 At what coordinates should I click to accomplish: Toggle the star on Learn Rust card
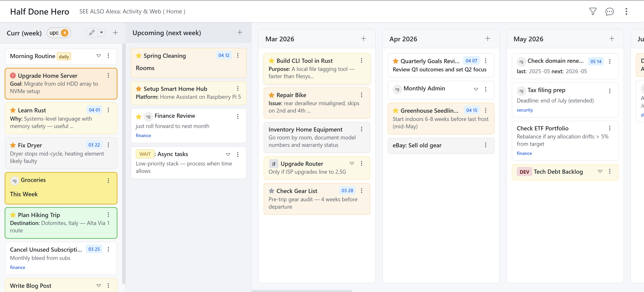coord(13,110)
